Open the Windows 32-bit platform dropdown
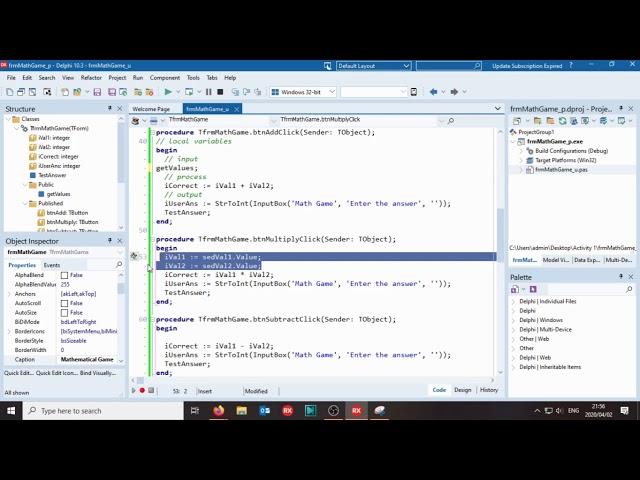The width and height of the screenshot is (640, 480). 303,92
